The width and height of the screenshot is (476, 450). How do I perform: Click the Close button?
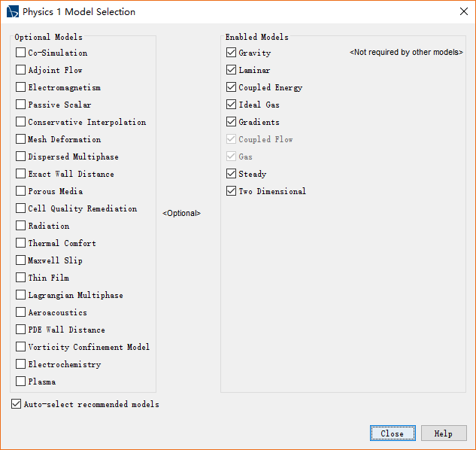pos(392,433)
